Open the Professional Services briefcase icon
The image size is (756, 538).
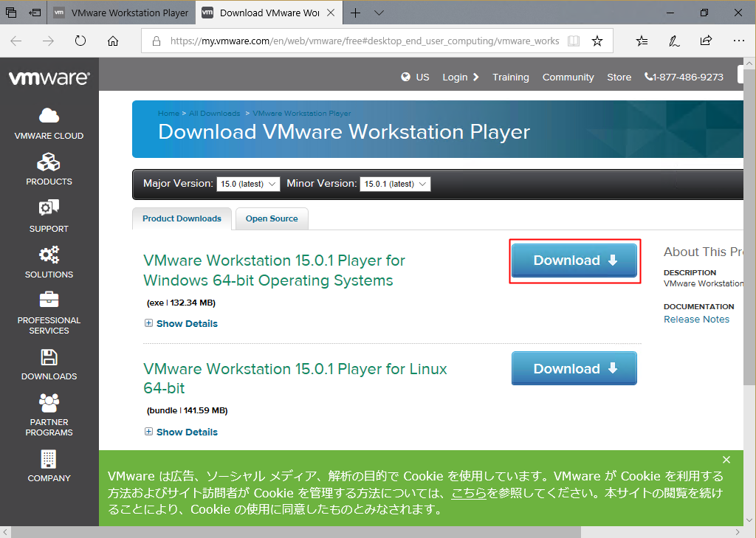tap(49, 300)
